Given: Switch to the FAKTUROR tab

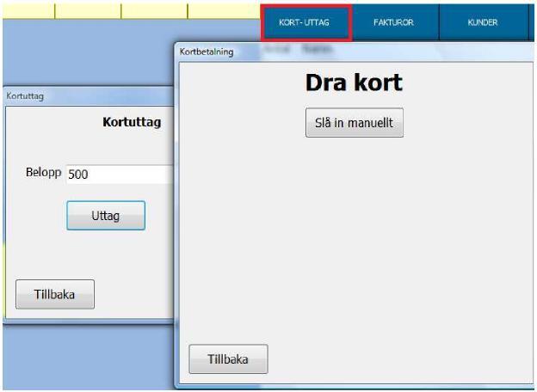Looking at the screenshot, I should [x=395, y=22].
